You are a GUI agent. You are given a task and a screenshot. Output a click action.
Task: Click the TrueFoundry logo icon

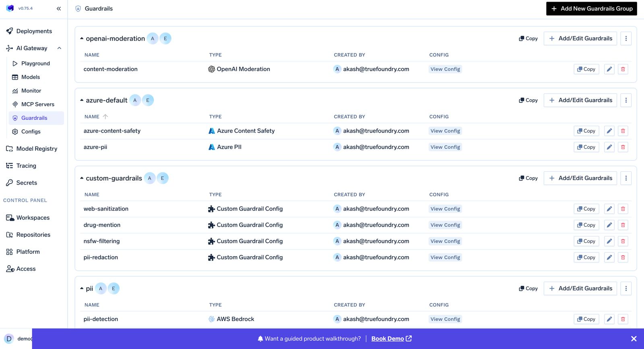tap(10, 8)
